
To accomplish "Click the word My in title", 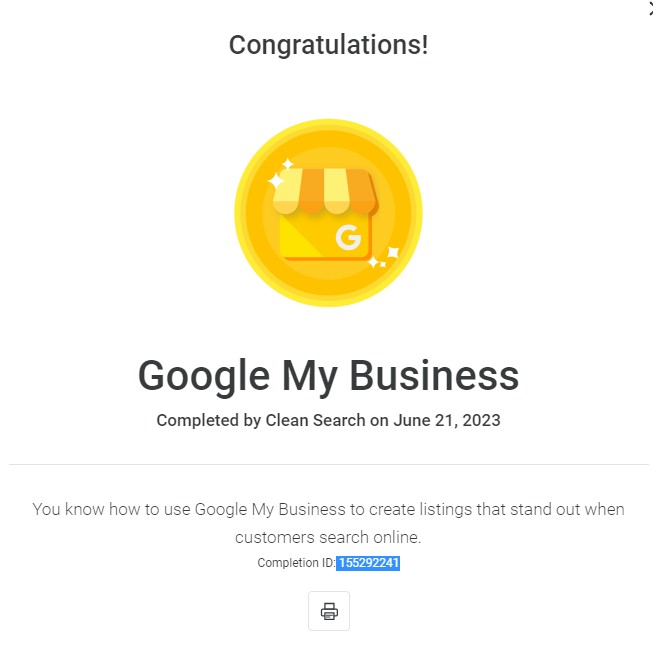I will [x=310, y=377].
